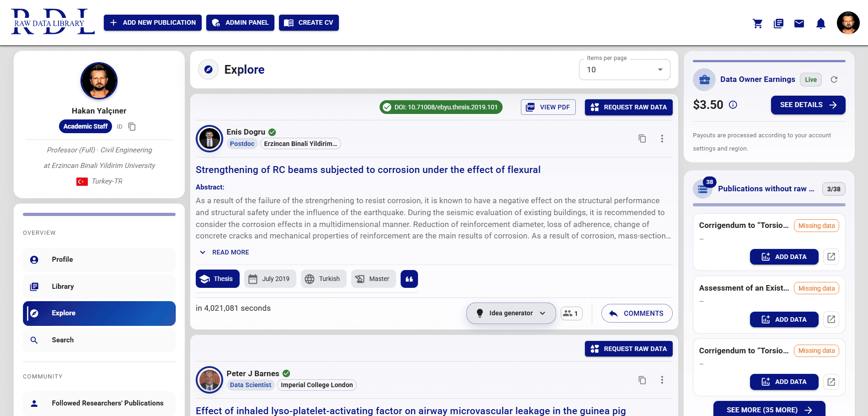
Task: Click ADD NEW PUBLICATION button
Action: pyautogui.click(x=153, y=22)
